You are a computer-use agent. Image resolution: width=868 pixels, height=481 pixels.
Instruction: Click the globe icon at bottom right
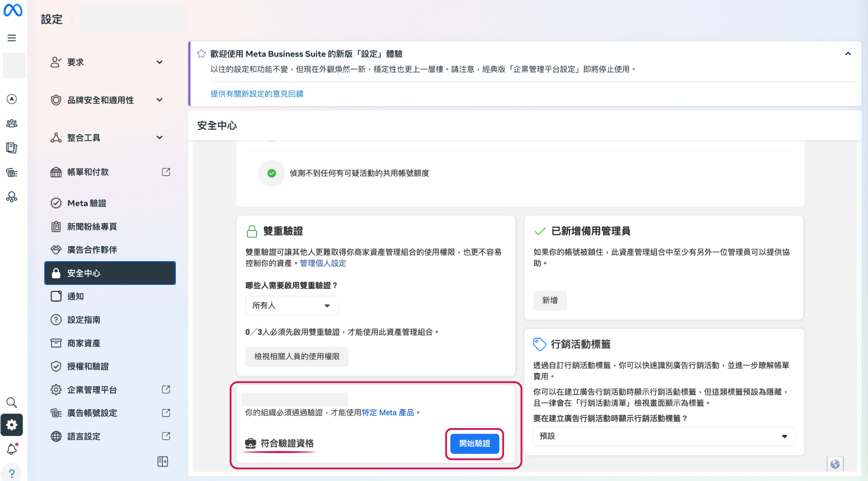click(835, 464)
